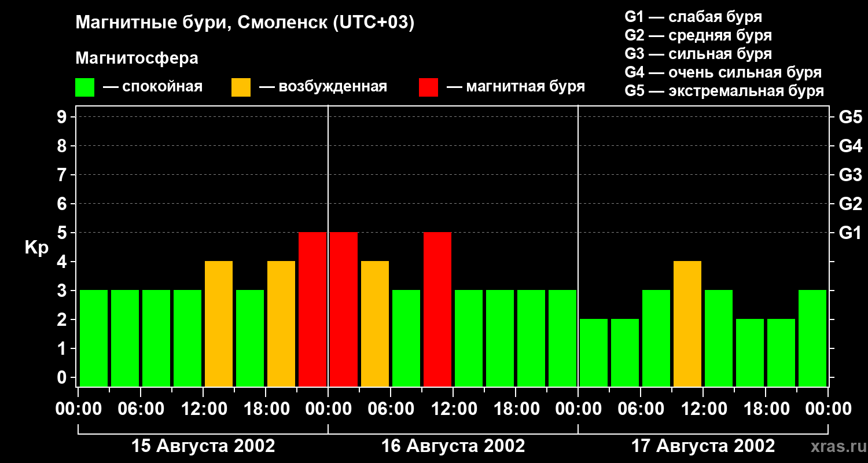The image size is (868, 463).
Task: Click the orange bar for 15 Августа 18:00–21:00
Action: pos(281,324)
